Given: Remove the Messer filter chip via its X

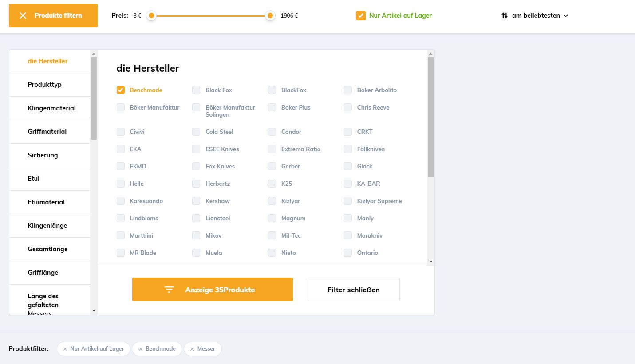Looking at the screenshot, I should pyautogui.click(x=192, y=349).
